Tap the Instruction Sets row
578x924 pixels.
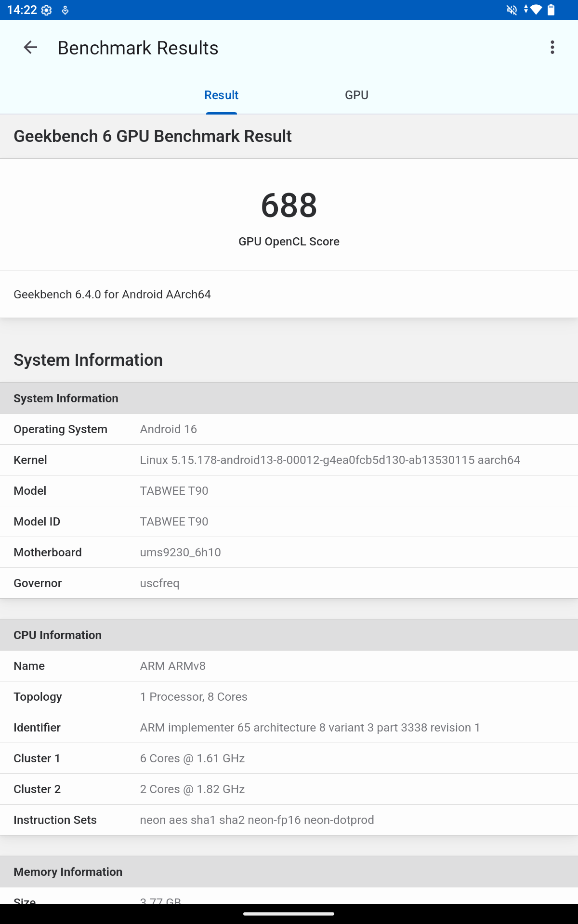[x=289, y=820]
